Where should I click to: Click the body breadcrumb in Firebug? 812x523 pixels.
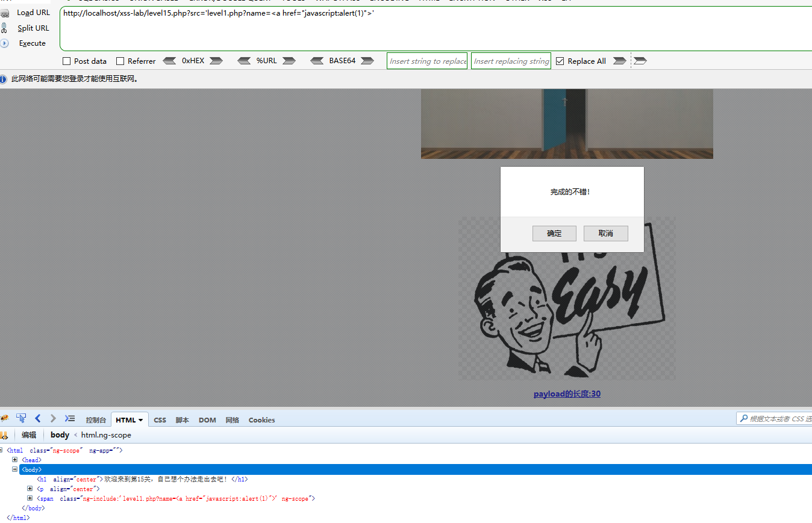(60, 435)
